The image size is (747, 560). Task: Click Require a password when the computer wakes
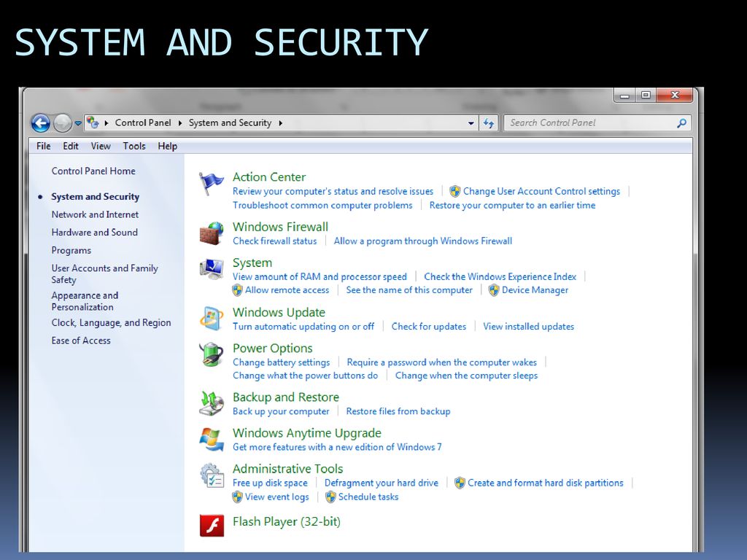click(441, 362)
